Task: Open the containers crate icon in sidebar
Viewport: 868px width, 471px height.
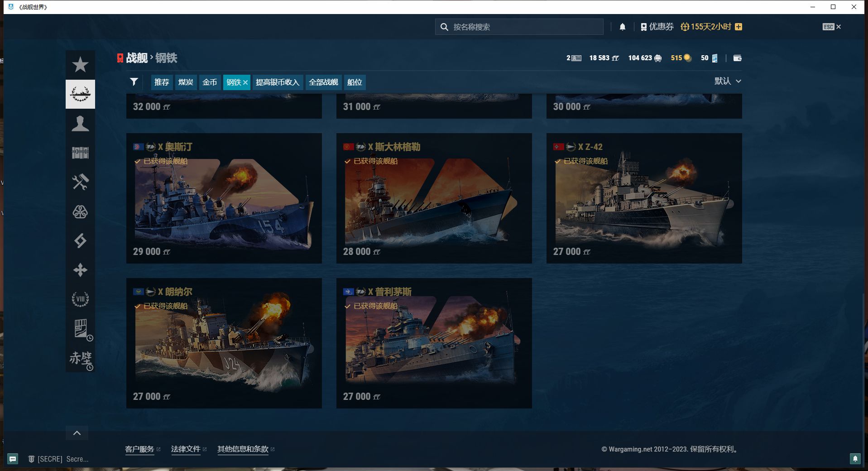Action: click(x=80, y=153)
